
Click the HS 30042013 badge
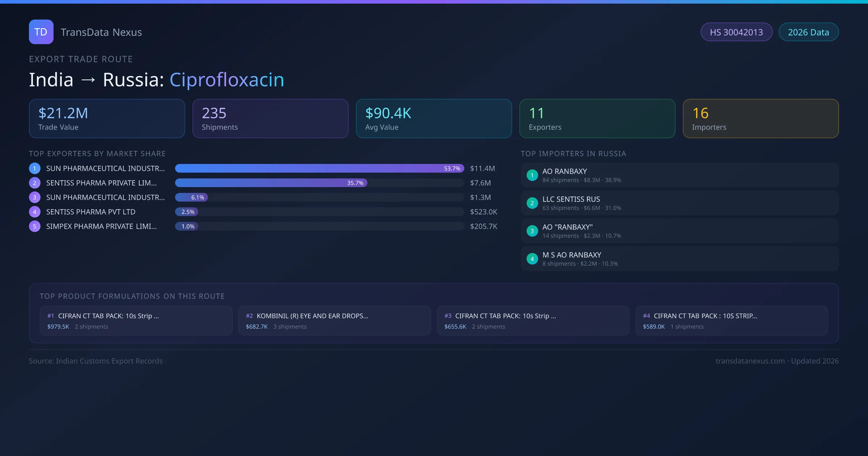736,32
